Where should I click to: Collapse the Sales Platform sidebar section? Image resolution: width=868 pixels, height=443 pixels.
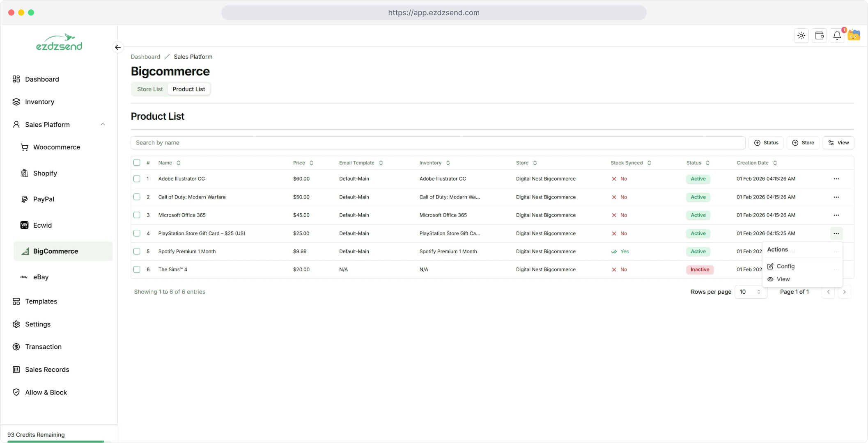pos(103,124)
